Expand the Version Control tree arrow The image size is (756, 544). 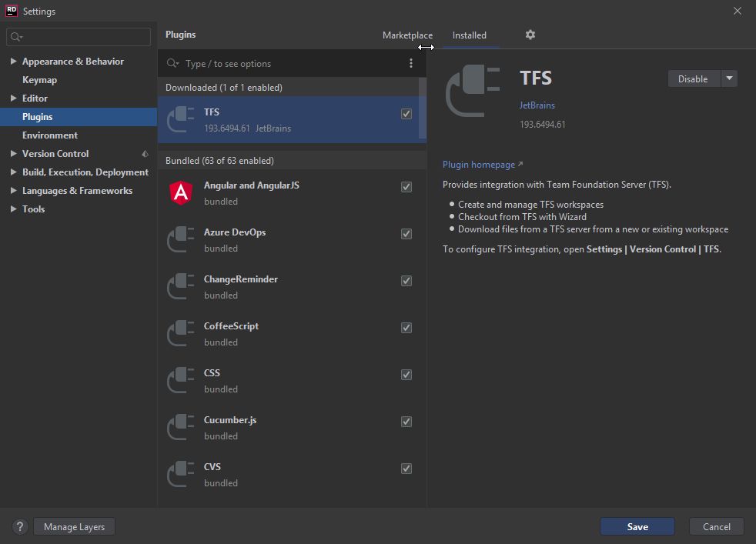tap(14, 154)
